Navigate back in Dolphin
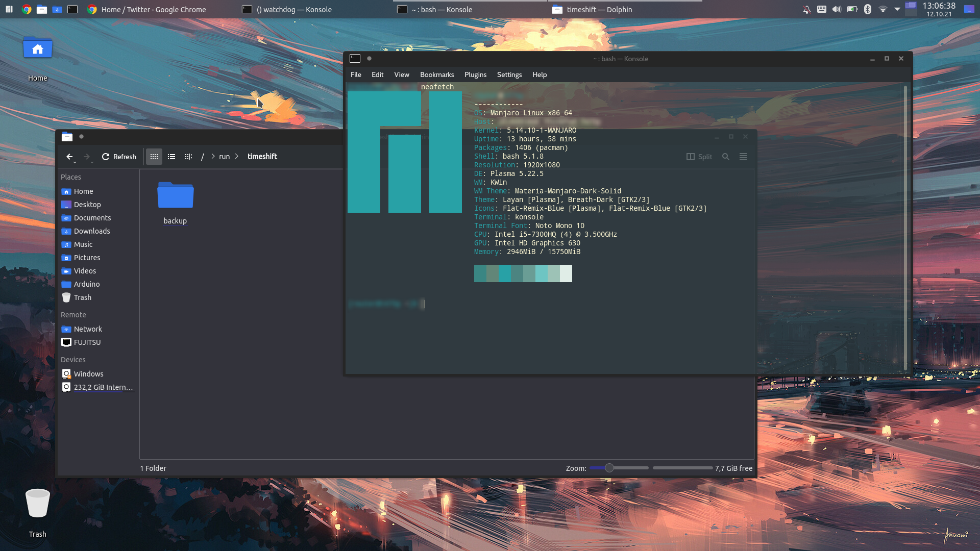Viewport: 980px width, 551px height. point(70,157)
